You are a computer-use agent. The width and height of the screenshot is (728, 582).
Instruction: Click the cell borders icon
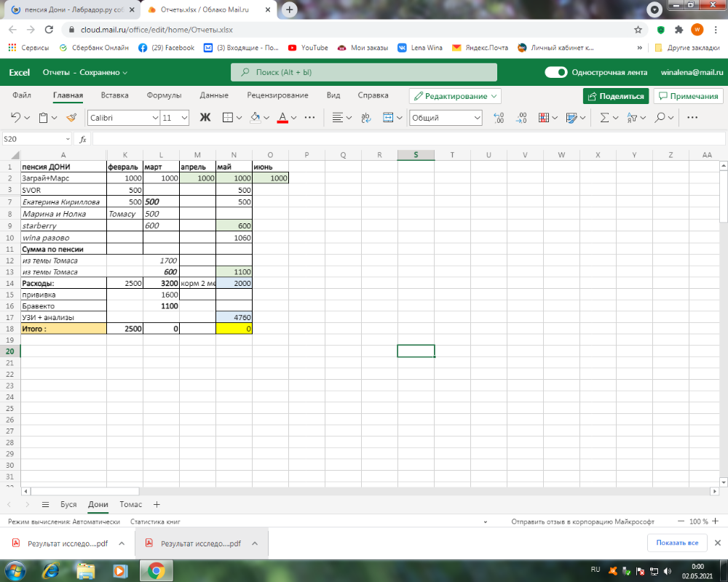[227, 117]
